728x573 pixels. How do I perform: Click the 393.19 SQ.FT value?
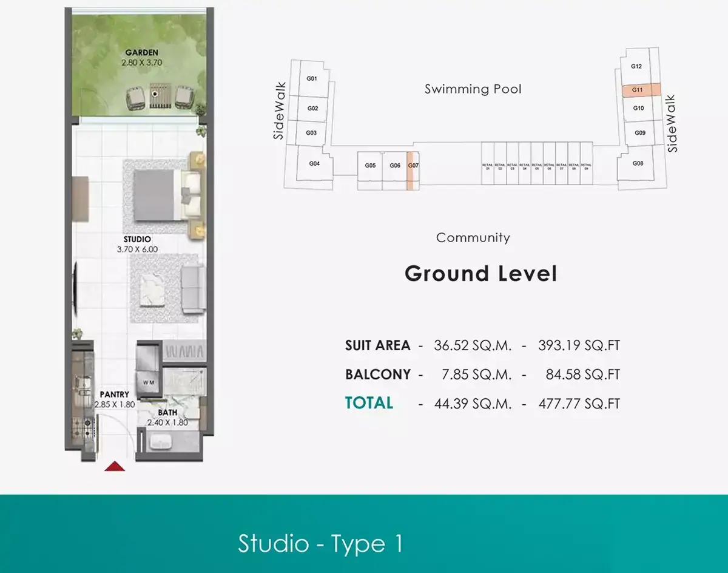pyautogui.click(x=579, y=346)
